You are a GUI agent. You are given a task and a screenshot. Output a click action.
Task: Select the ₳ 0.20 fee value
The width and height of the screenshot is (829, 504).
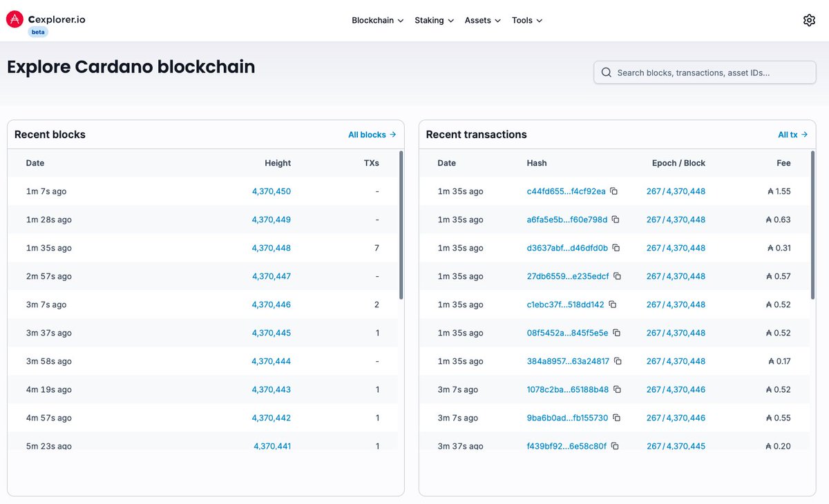click(x=778, y=446)
